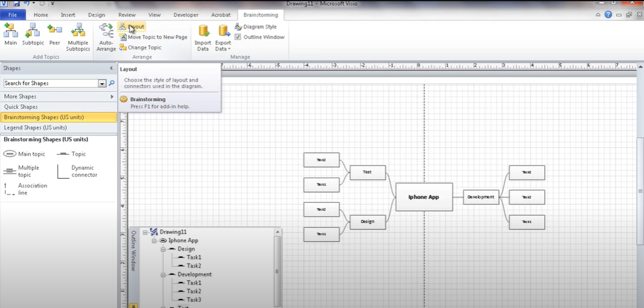644x308 pixels.
Task: Save the drawing from the quick access toolbar
Action: pos(16,4)
